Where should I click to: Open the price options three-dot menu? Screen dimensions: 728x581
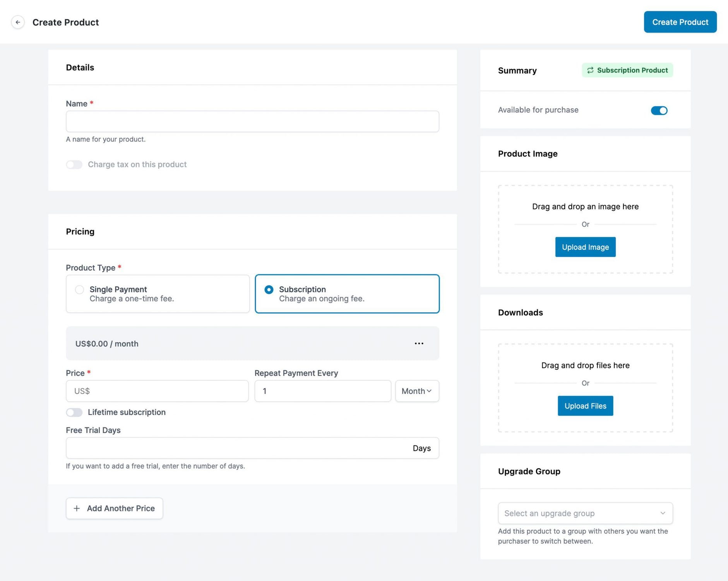(419, 344)
